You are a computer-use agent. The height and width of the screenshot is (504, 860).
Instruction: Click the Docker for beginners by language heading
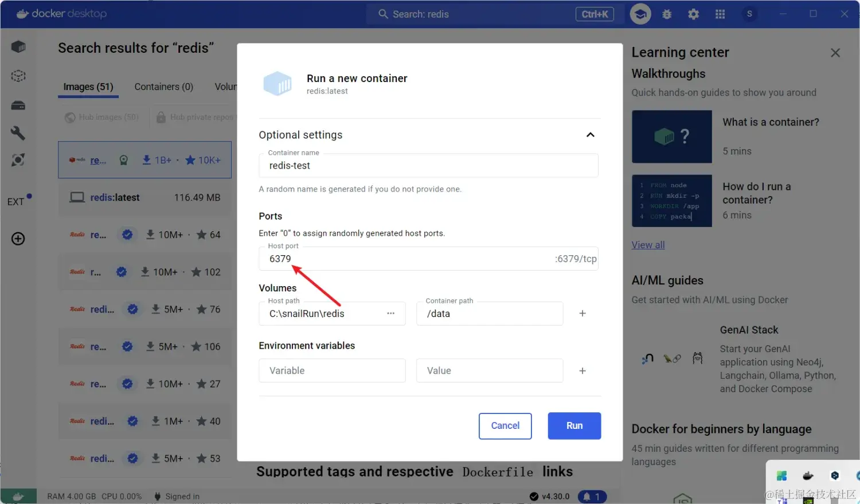pyautogui.click(x=721, y=429)
